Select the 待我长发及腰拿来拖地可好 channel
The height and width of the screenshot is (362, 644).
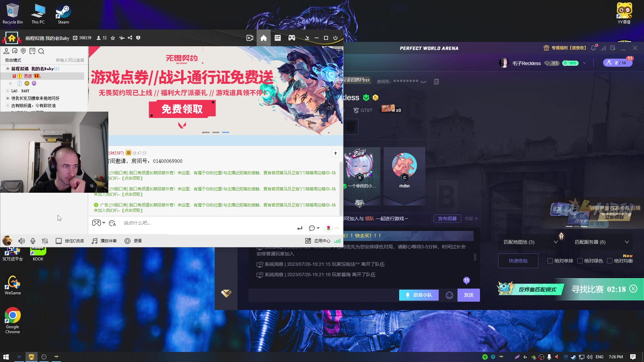[x=35, y=98]
